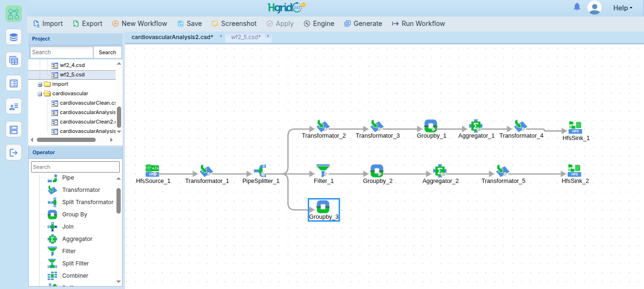Viewport: 644px width, 289px height.
Task: Select the HfsSource_1 node
Action: [x=153, y=174]
